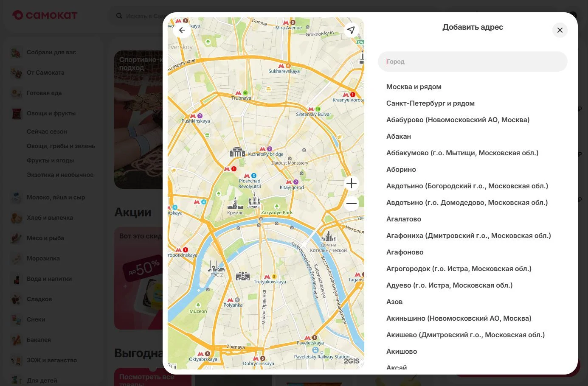588x386 pixels.
Task: Pick Агалатово from the list
Action: (404, 219)
